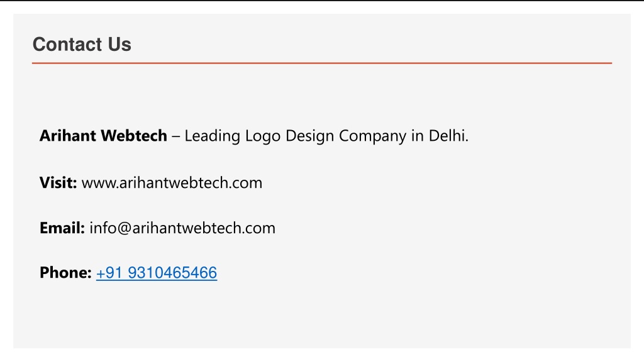
Task: Click the bold Visit: label
Action: point(58,183)
